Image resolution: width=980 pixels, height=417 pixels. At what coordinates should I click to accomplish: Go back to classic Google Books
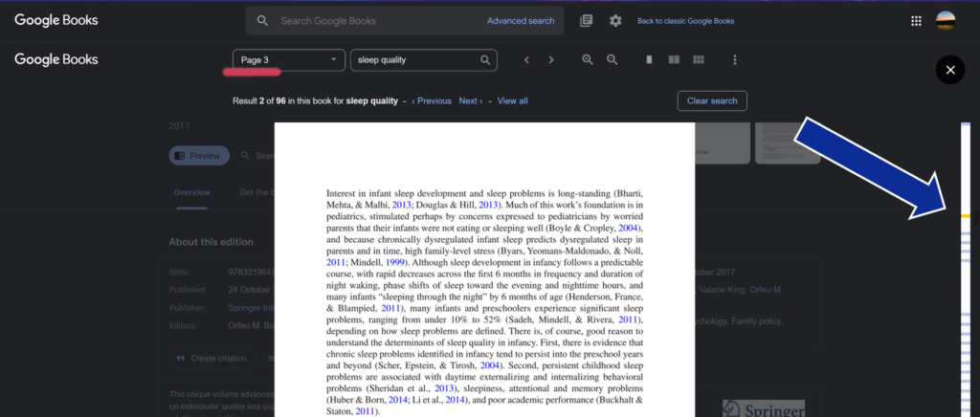[685, 21]
